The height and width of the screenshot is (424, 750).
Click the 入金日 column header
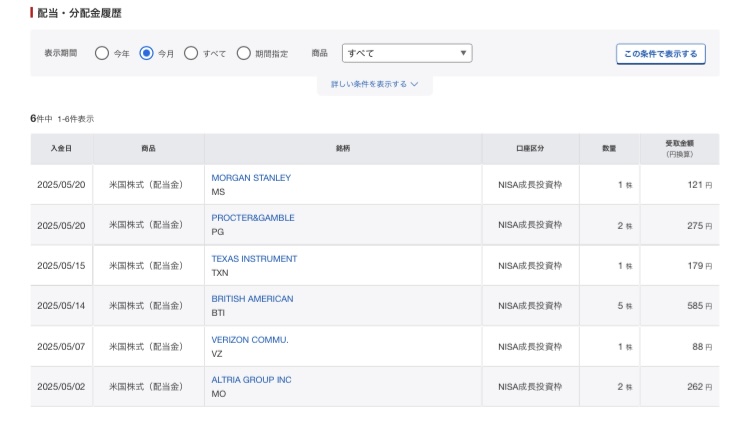tap(61, 148)
